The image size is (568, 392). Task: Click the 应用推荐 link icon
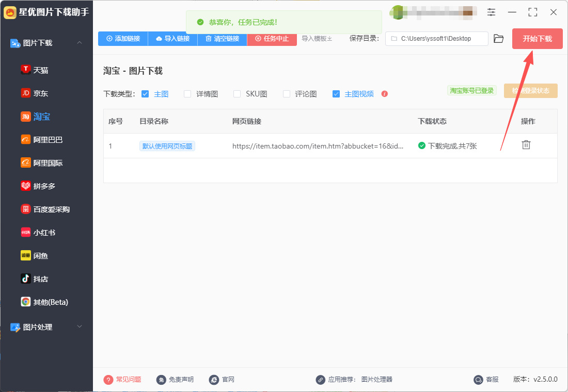pyautogui.click(x=320, y=379)
